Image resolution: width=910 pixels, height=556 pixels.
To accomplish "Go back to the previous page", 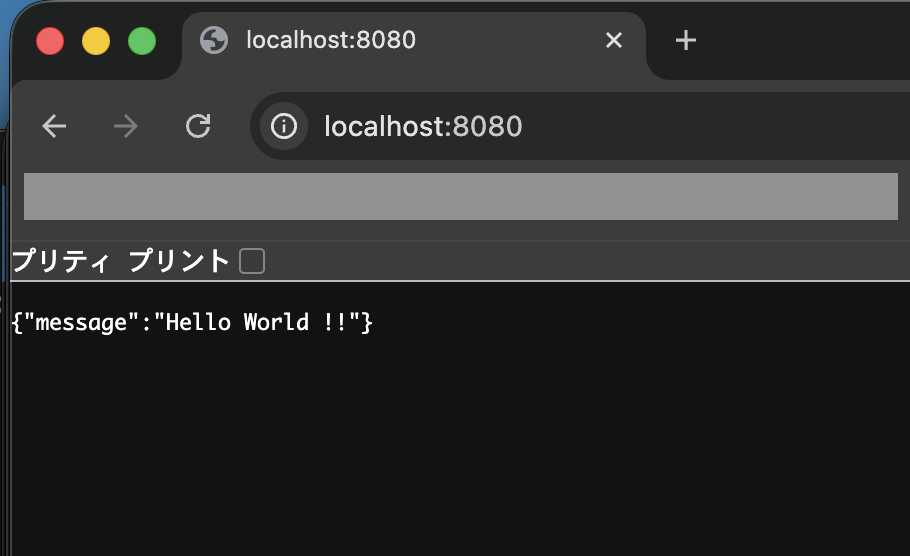I will click(54, 126).
